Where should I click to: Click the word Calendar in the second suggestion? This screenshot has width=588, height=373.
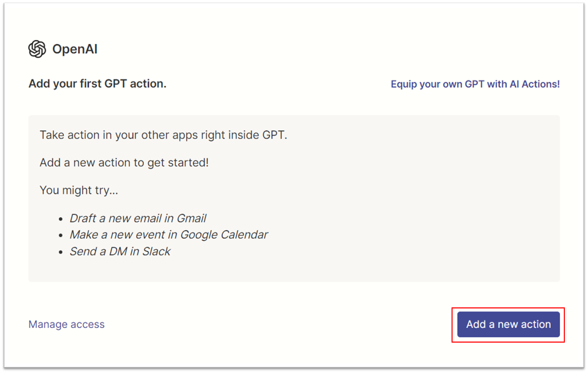tap(244, 235)
